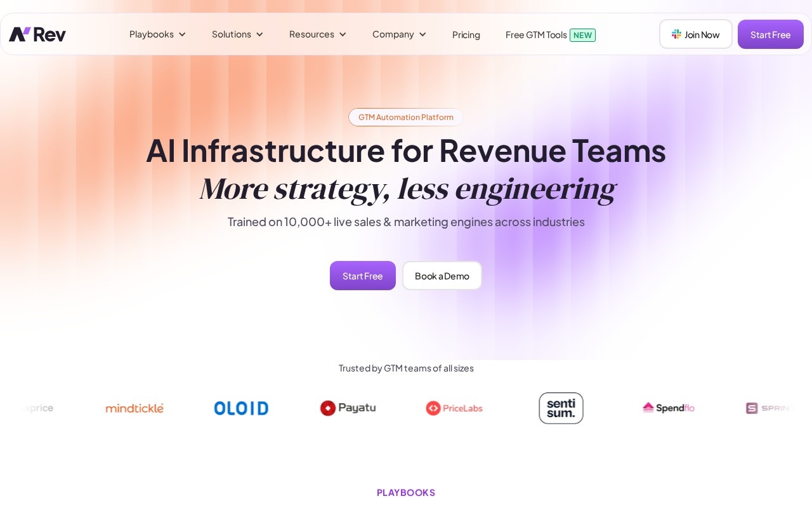Image resolution: width=812 pixels, height=508 pixels.
Task: Click the Spendflo logo
Action: click(x=668, y=408)
